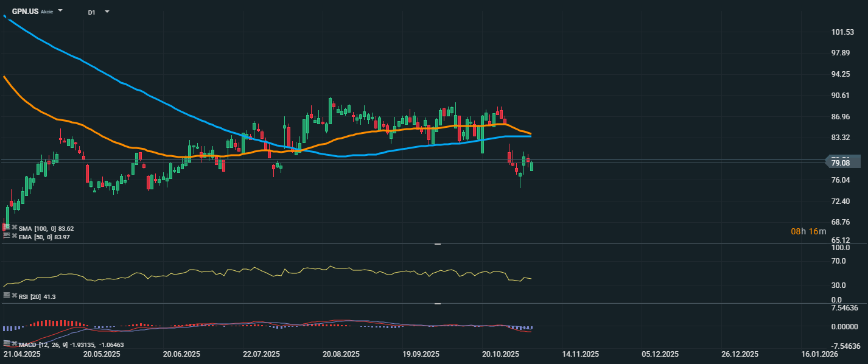Expand the GPN.US symbol dropdown arrow
This screenshot has height=364, width=868.
[60, 12]
